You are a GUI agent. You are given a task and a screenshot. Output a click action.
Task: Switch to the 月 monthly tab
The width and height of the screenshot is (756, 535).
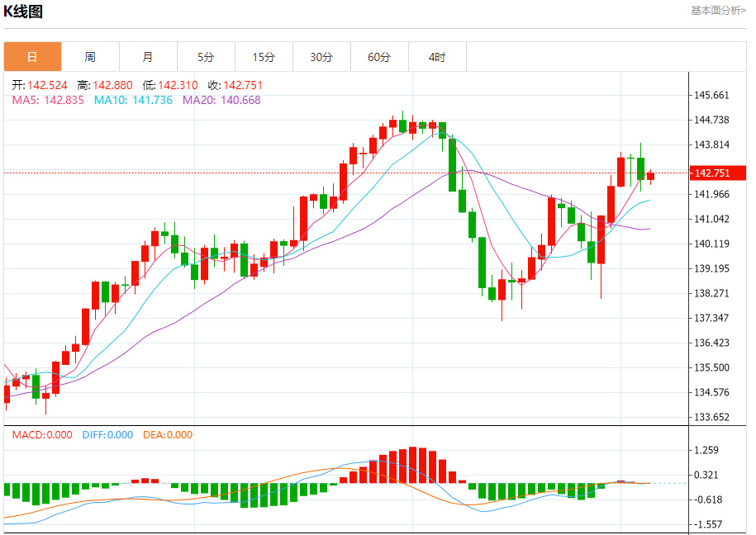(148, 57)
